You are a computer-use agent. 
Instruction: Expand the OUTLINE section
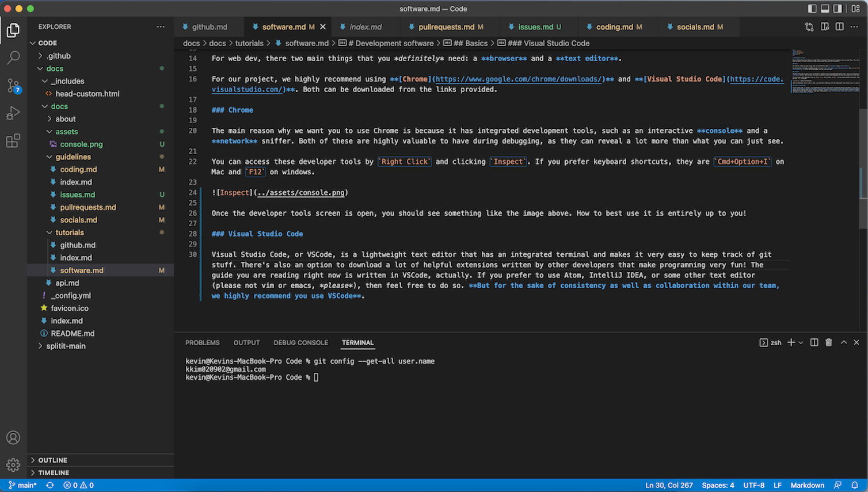click(100, 460)
